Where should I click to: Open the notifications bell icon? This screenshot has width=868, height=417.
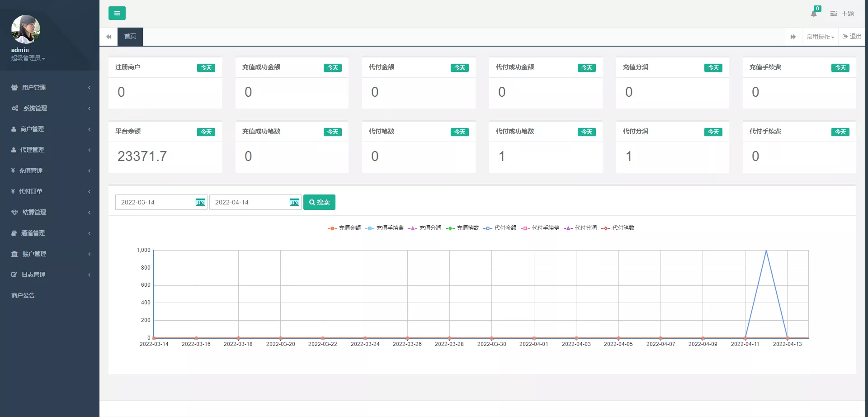pyautogui.click(x=814, y=14)
